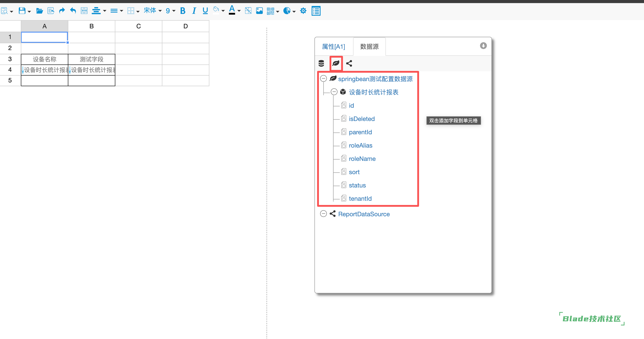Collapse the springbean测试配置数据源 node

coord(324,79)
